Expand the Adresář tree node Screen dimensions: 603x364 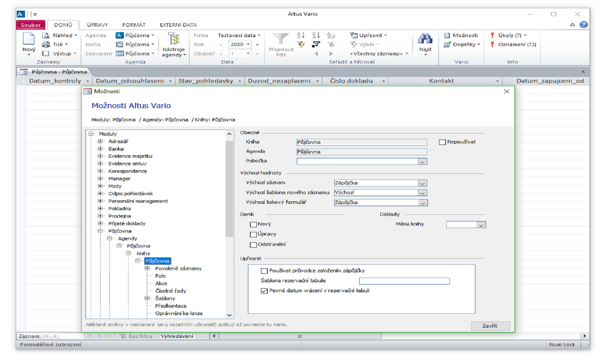click(x=100, y=141)
